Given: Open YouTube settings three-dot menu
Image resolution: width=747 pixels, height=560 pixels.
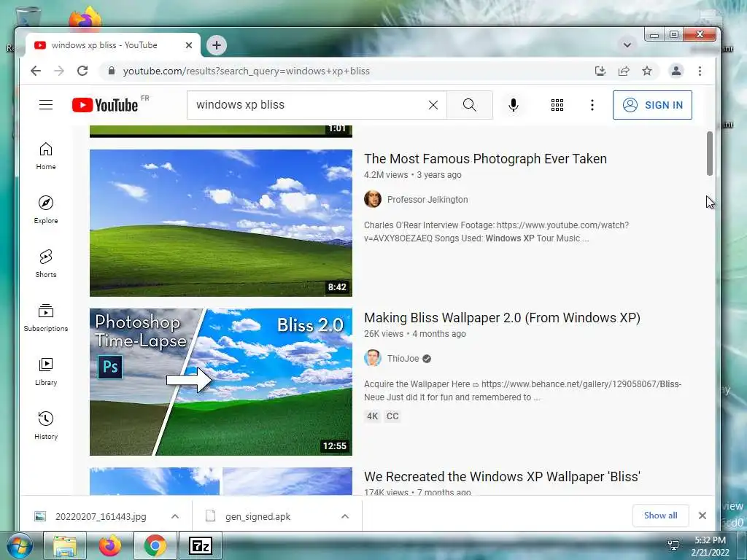Looking at the screenshot, I should 592,105.
